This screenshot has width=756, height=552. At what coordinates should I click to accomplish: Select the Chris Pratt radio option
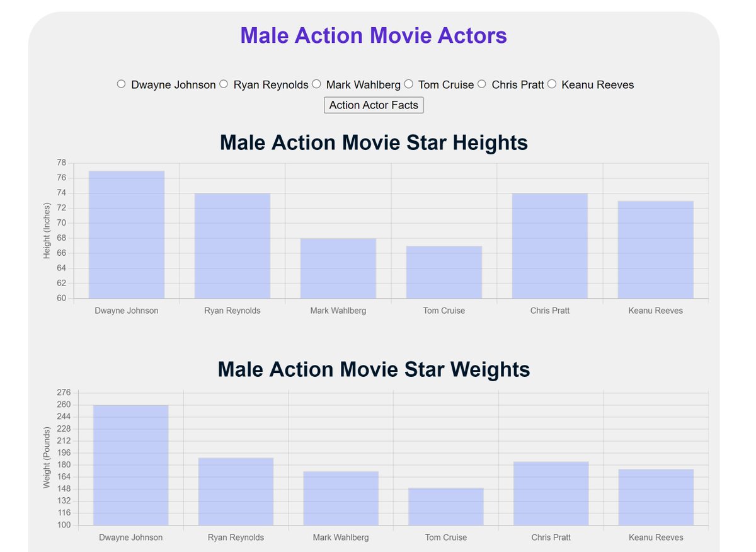click(481, 84)
